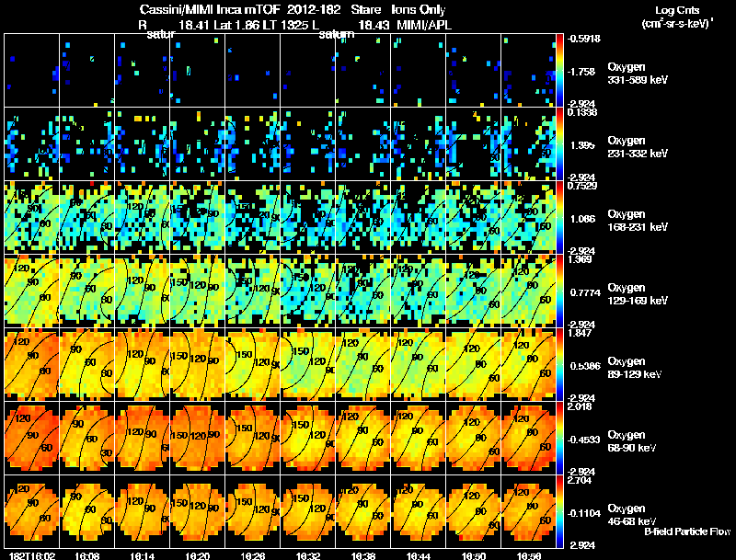The height and width of the screenshot is (560, 736).
Task: Click the 2.704 color scale maximum value
Action: pyautogui.click(x=580, y=480)
